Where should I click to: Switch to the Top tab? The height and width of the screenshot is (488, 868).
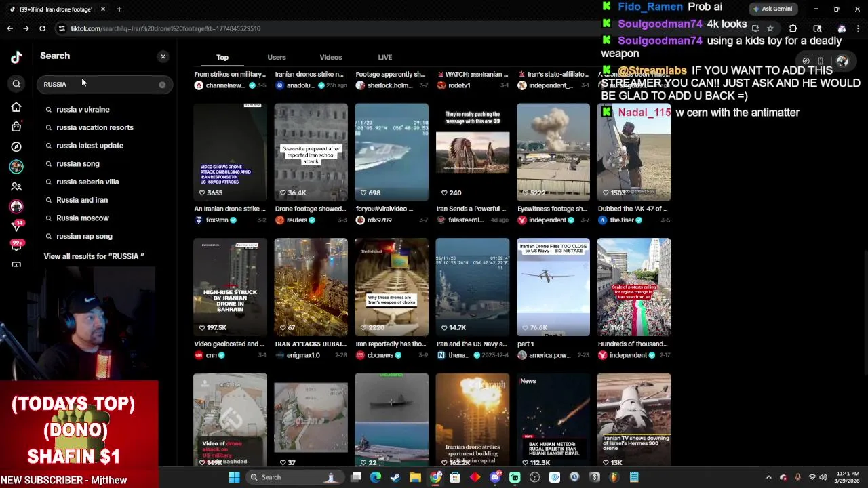[x=222, y=58]
